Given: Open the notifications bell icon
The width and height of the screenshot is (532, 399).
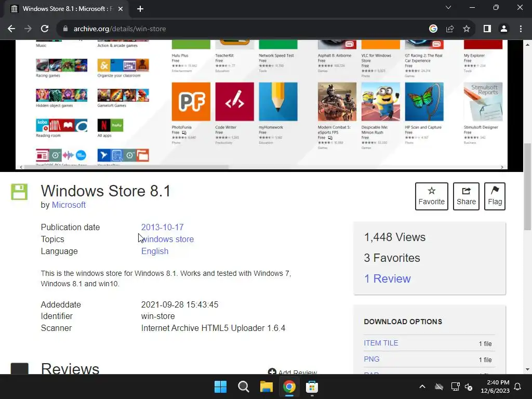Looking at the screenshot, I should click(x=518, y=387).
